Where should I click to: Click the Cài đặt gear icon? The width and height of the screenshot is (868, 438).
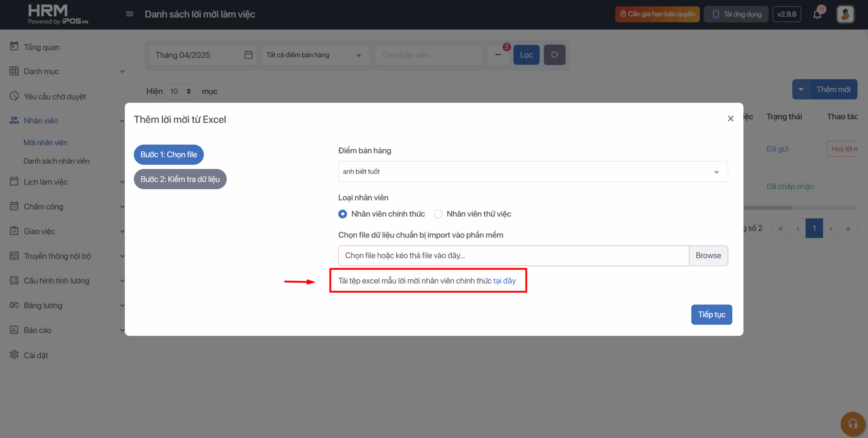point(14,355)
